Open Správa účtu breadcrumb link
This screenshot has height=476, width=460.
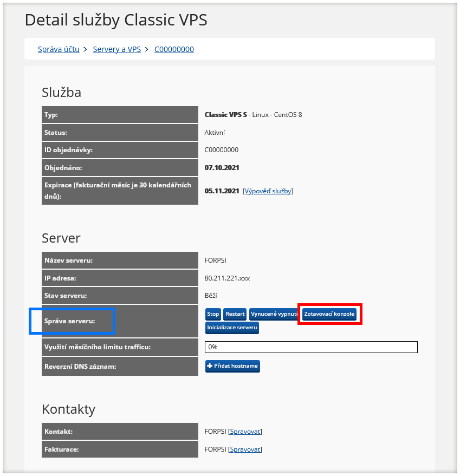tap(59, 49)
